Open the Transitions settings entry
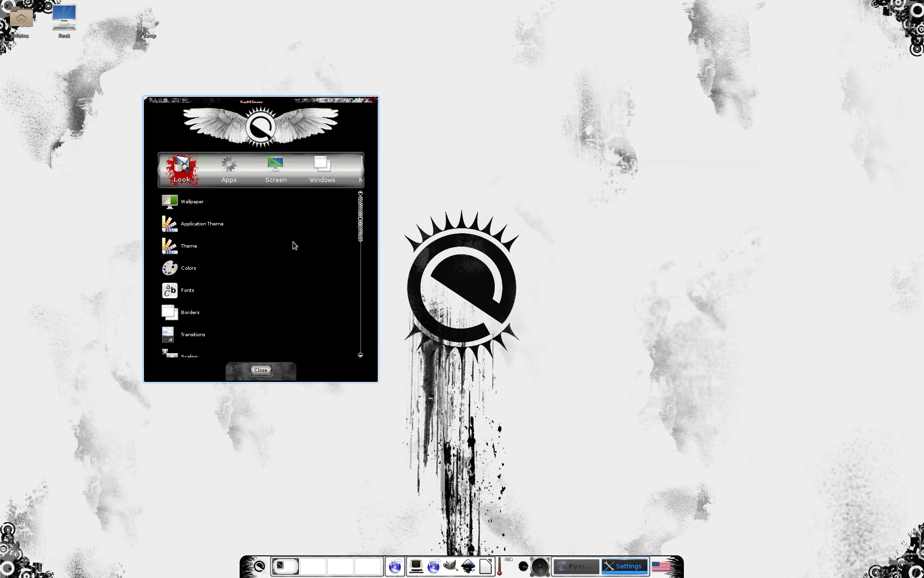Screen dimensions: 924x578 point(259,334)
